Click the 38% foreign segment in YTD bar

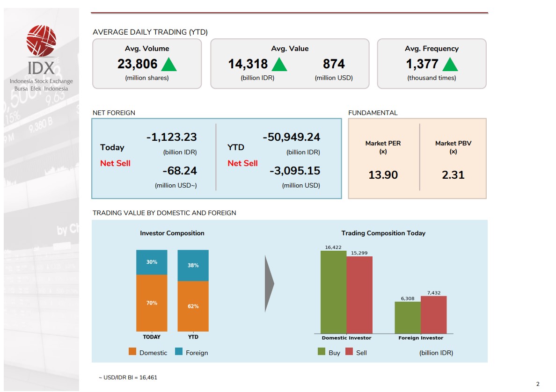193,266
